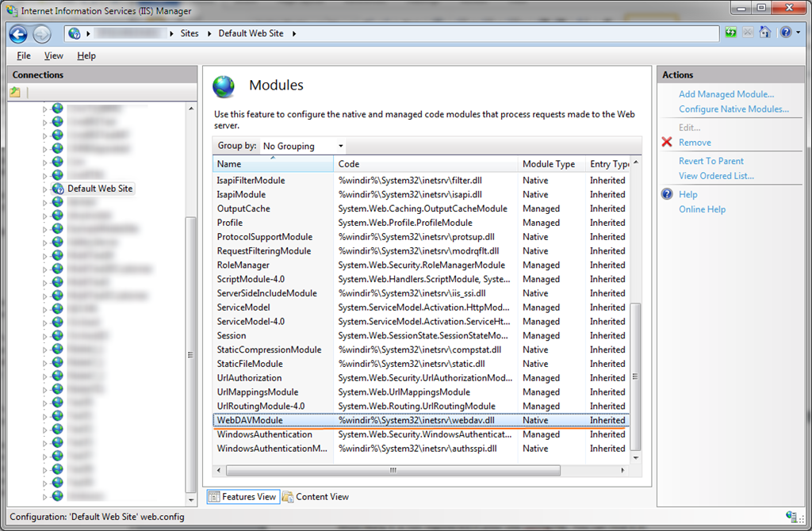Click the Remove action
812x531 pixels.
695,143
